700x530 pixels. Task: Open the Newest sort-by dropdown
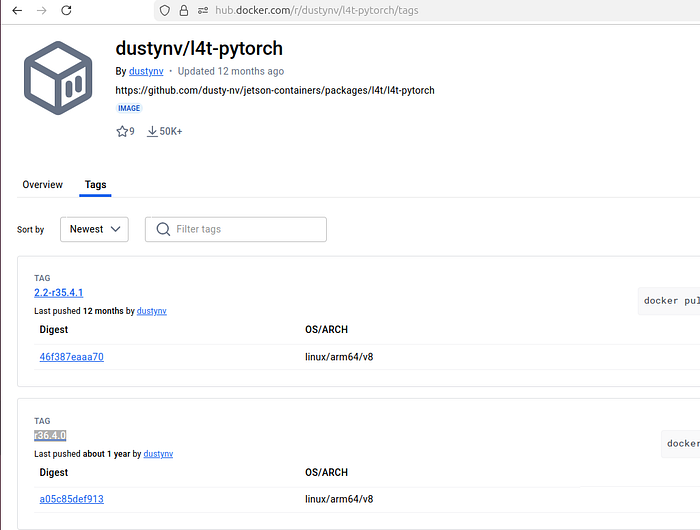[x=94, y=229]
